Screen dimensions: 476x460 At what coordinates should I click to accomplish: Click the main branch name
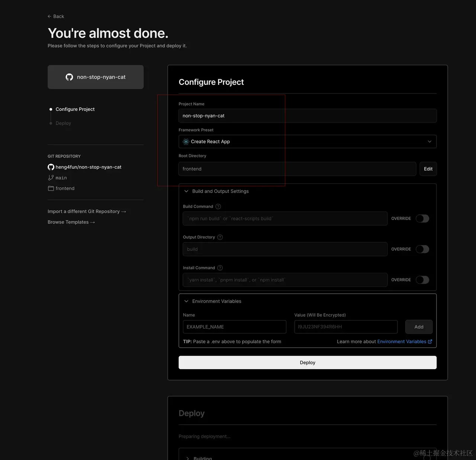pyautogui.click(x=61, y=178)
